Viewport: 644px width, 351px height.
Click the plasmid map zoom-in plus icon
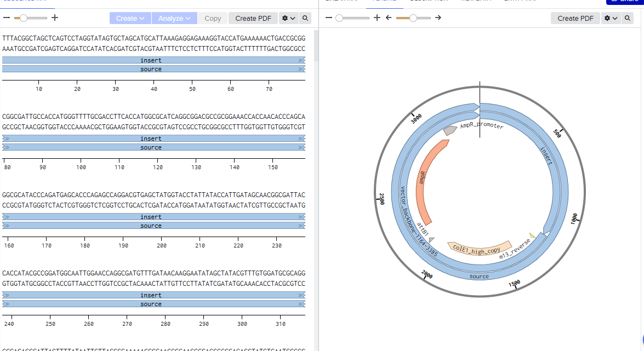click(x=377, y=18)
